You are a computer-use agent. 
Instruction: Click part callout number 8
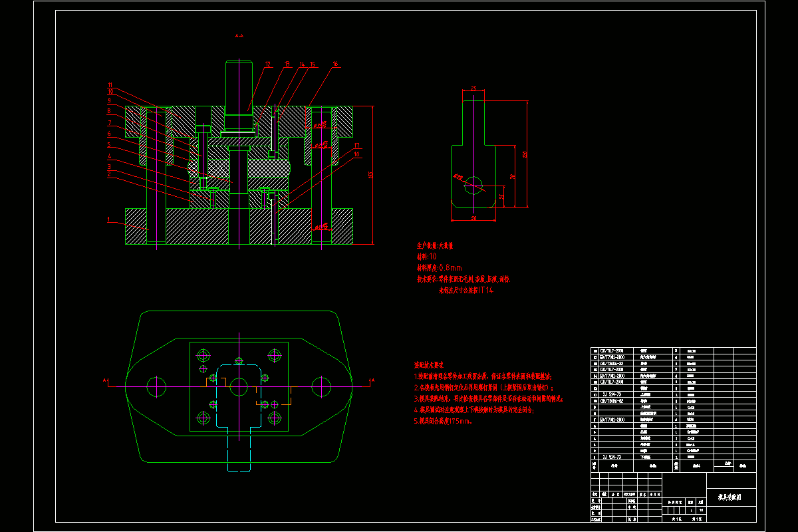tap(110, 111)
